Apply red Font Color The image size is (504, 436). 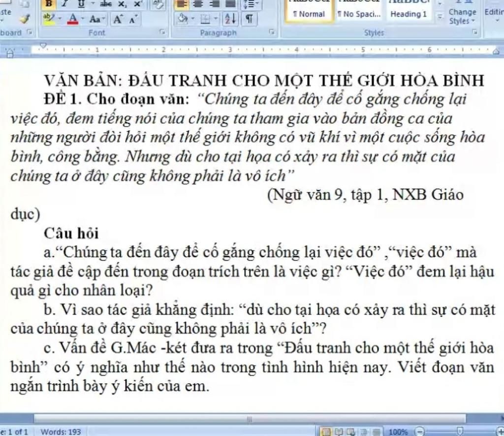click(73, 19)
